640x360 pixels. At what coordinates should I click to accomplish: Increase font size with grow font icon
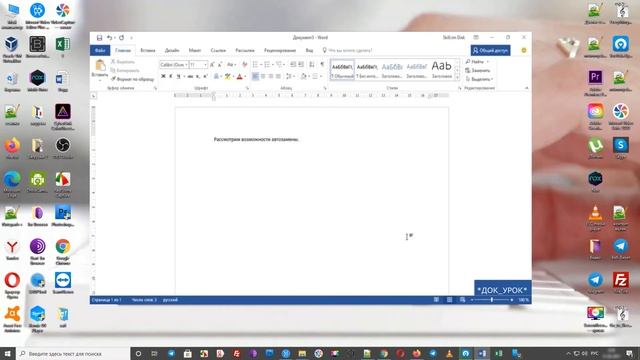pyautogui.click(x=212, y=64)
